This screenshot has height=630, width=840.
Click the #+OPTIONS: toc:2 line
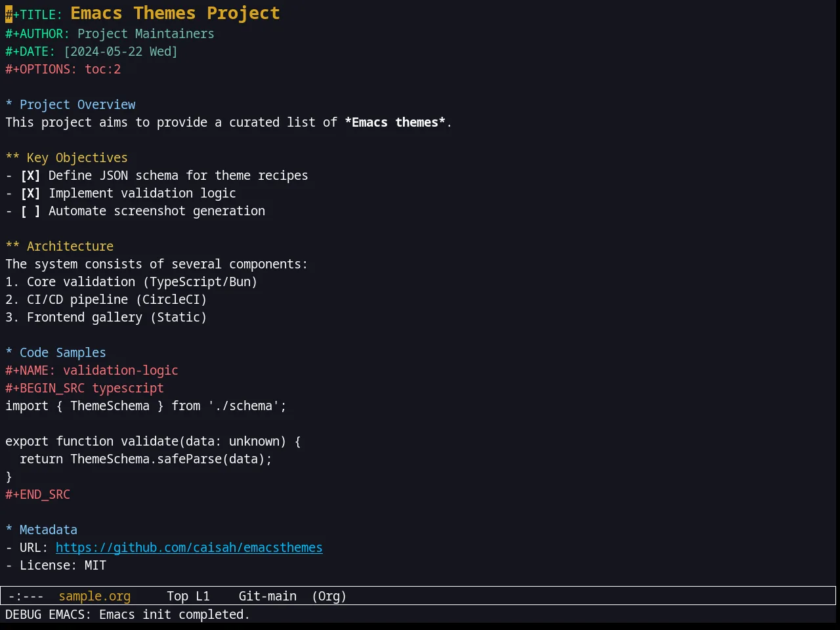coord(63,70)
